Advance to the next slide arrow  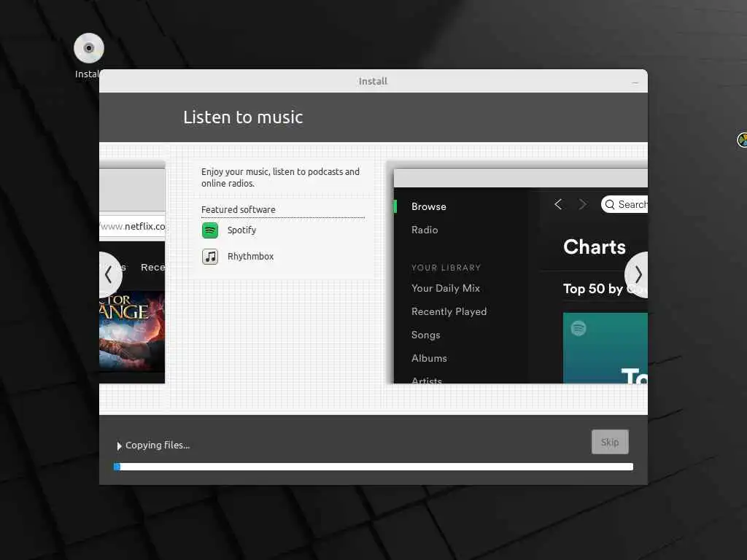pyautogui.click(x=638, y=275)
